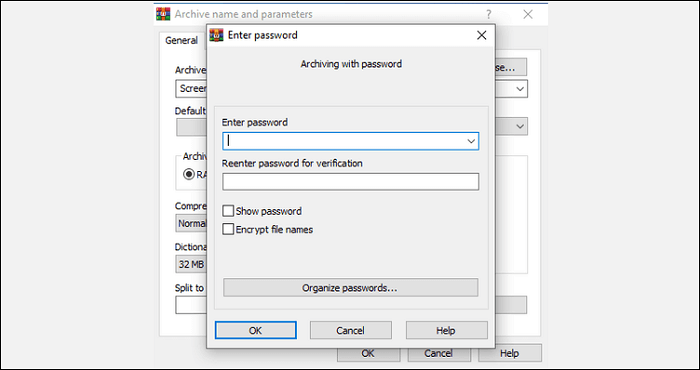Close the Archive name and parameters window

click(x=528, y=14)
